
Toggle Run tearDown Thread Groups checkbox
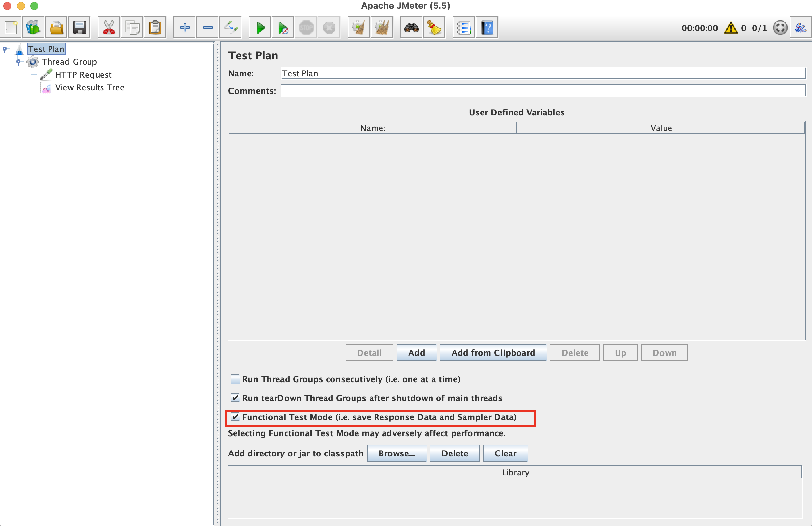click(x=234, y=397)
